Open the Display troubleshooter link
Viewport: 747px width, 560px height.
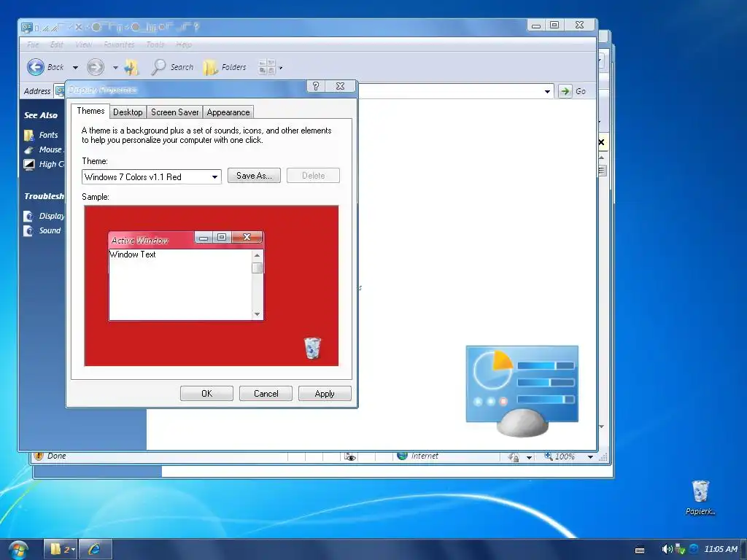coord(52,216)
